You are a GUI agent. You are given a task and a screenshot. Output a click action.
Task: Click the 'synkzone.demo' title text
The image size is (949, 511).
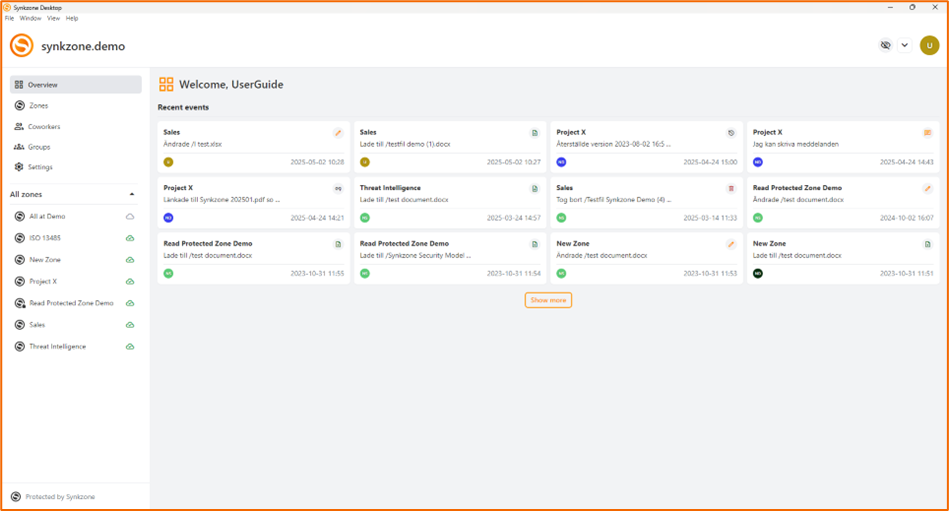83,47
